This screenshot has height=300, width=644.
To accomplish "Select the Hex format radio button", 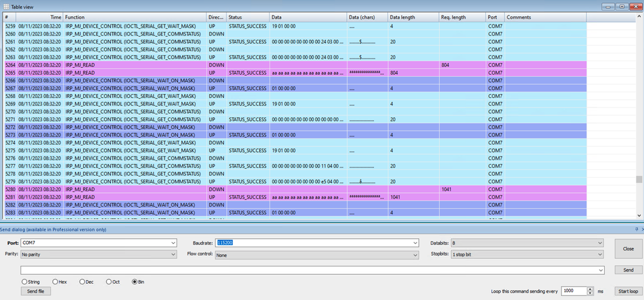I will (54, 281).
